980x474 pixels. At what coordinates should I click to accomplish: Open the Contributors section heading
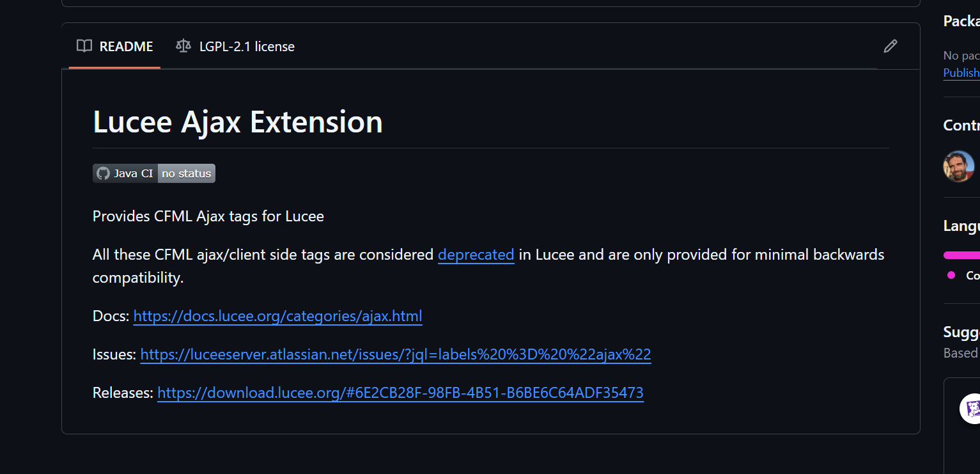click(x=961, y=125)
